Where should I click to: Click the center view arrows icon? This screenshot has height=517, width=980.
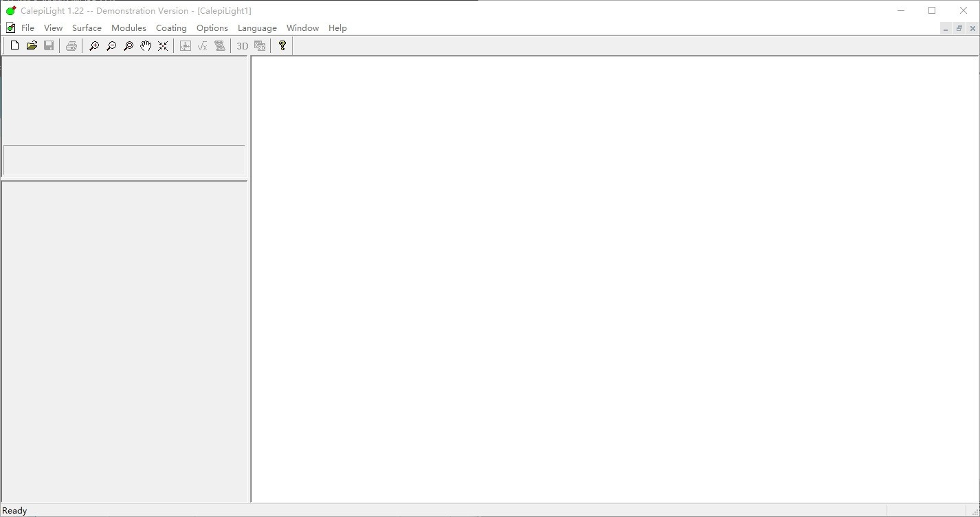(163, 46)
